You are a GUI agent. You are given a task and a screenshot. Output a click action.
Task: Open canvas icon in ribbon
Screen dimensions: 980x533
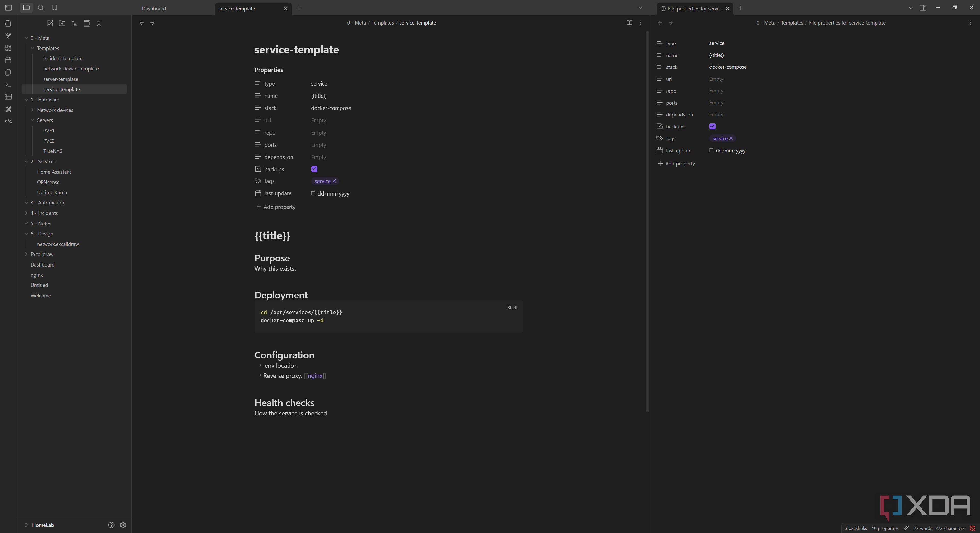[x=8, y=48]
